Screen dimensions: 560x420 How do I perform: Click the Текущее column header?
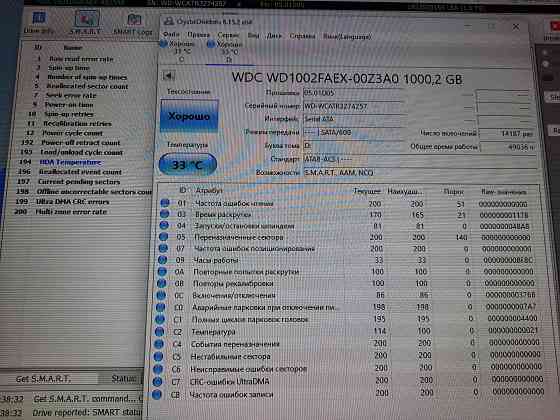pyautogui.click(x=366, y=191)
